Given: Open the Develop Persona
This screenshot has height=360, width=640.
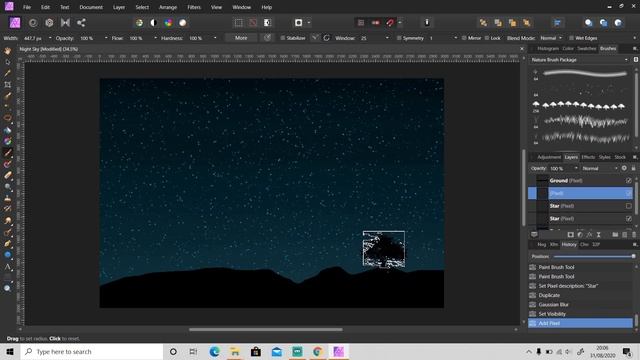Looking at the screenshot, I should (x=49, y=23).
